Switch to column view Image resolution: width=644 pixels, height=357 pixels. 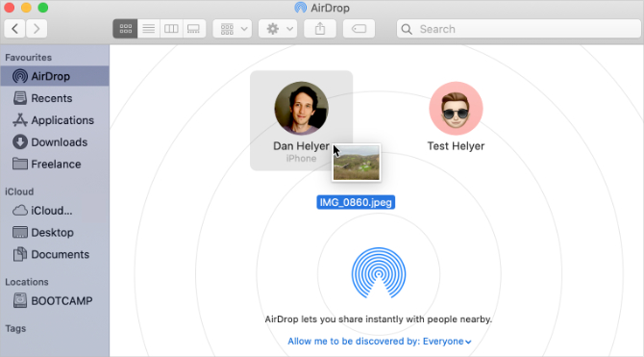pos(171,29)
